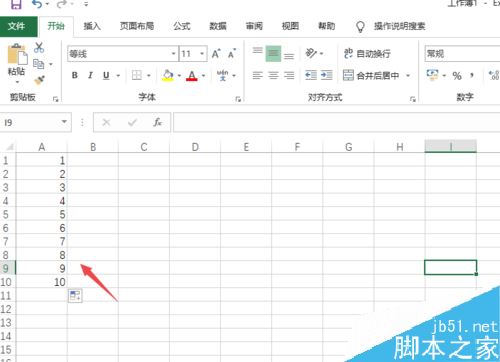
Task: Open the 剪贴板 dialog launcher
Action: [x=56, y=99]
